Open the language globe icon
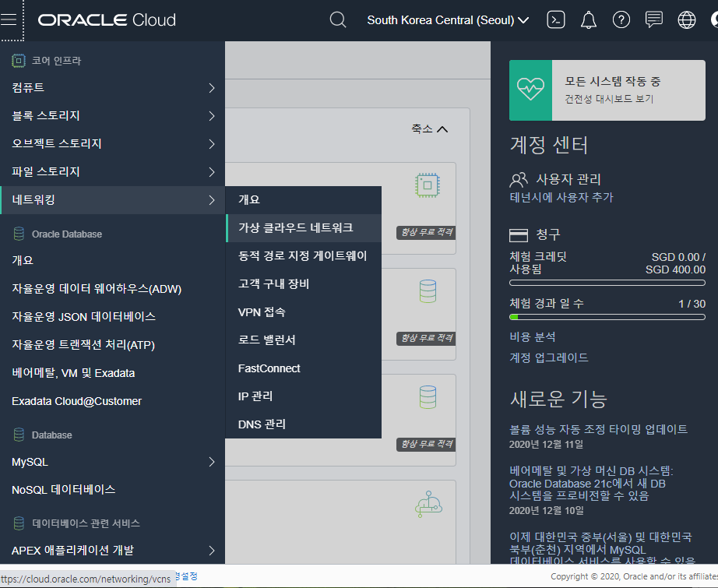Viewport: 718px width, 588px height. click(x=686, y=19)
